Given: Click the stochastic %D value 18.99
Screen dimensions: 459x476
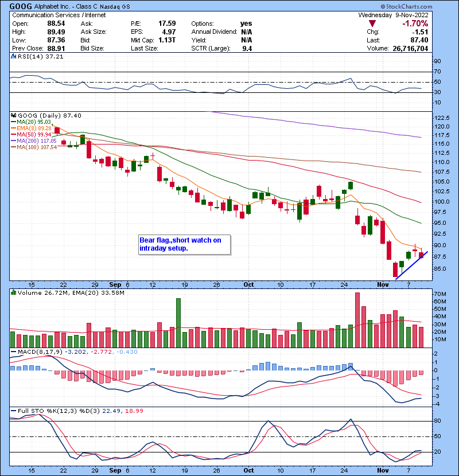Looking at the screenshot, I should (134, 411).
